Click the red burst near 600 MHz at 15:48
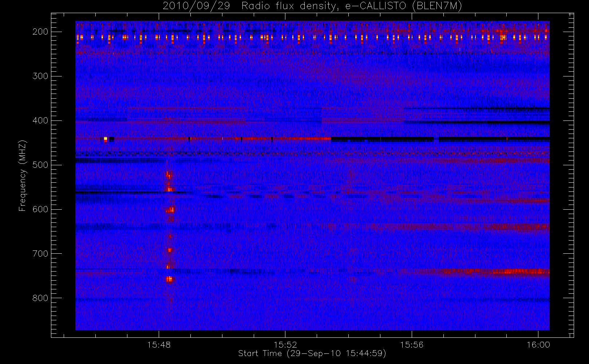589x364 pixels. pos(170,210)
